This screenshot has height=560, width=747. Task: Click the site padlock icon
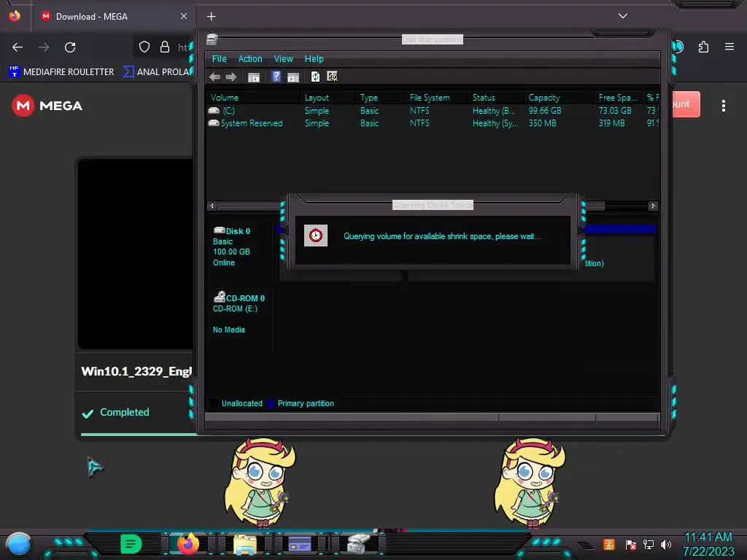click(x=165, y=47)
